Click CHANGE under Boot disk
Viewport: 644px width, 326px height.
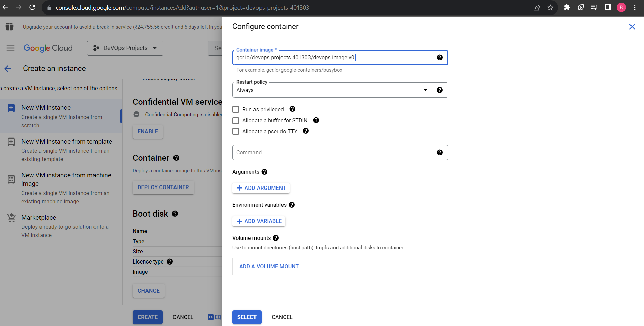click(149, 291)
